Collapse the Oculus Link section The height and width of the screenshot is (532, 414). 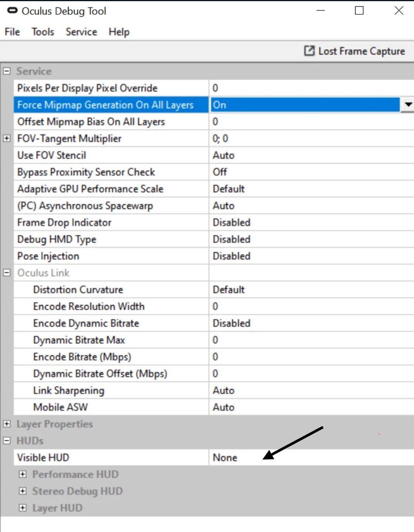7,273
